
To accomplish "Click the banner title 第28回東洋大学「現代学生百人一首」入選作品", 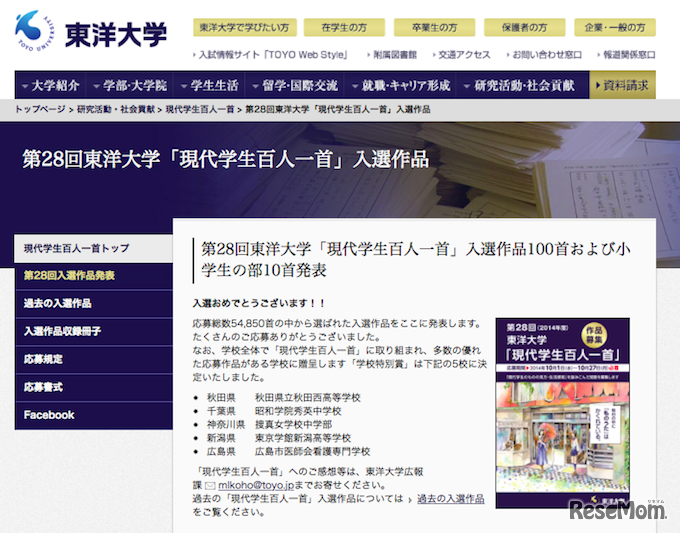I will point(226,159).
